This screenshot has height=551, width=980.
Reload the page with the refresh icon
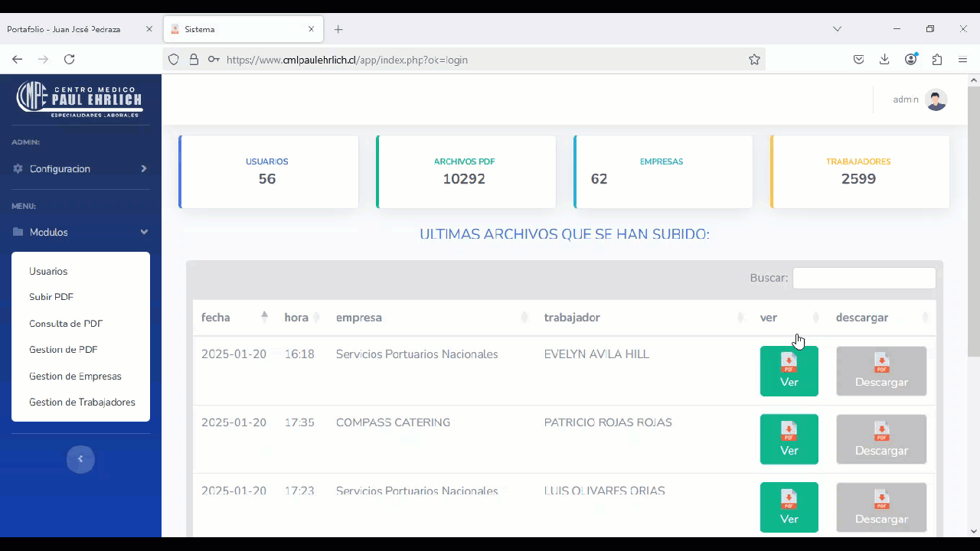click(69, 60)
